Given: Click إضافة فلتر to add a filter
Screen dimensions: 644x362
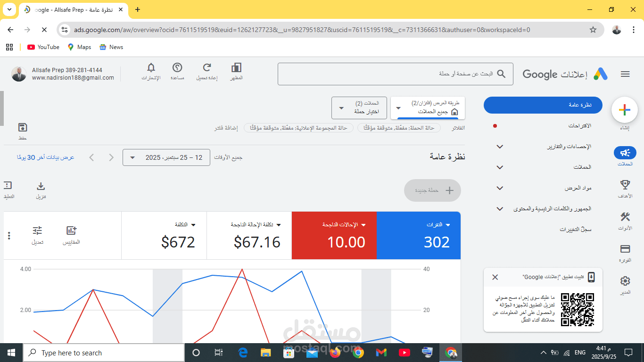Looking at the screenshot, I should click(225, 128).
